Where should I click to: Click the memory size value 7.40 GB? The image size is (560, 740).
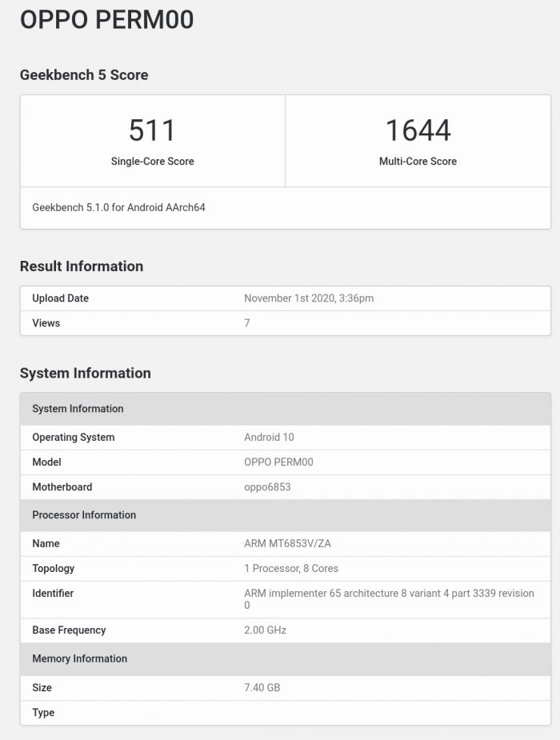click(x=262, y=688)
